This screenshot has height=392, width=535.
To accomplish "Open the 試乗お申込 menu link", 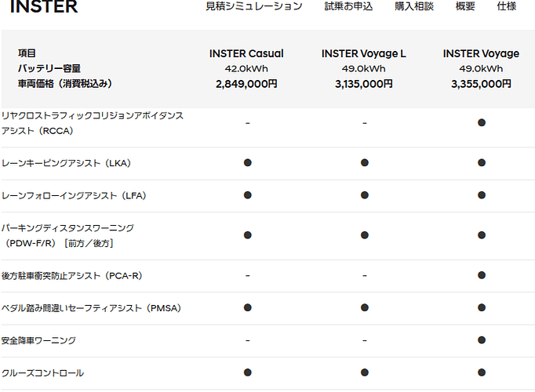I will (x=348, y=6).
